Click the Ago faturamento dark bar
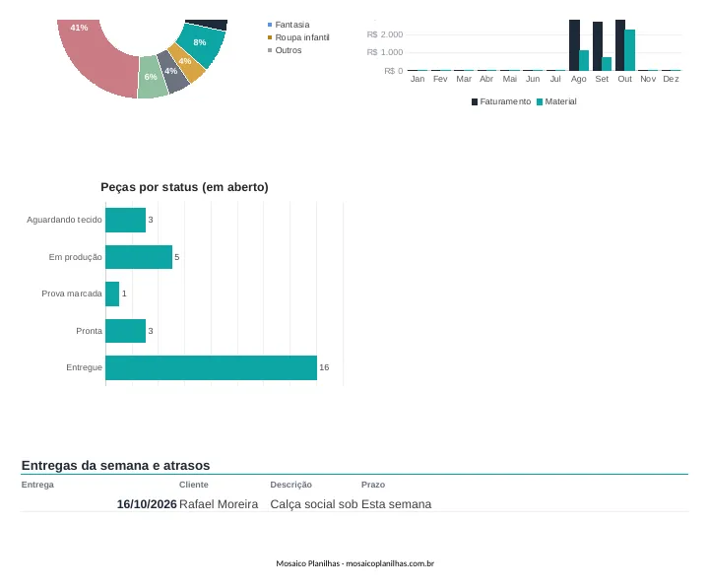The height and width of the screenshot is (588, 708). (574, 45)
